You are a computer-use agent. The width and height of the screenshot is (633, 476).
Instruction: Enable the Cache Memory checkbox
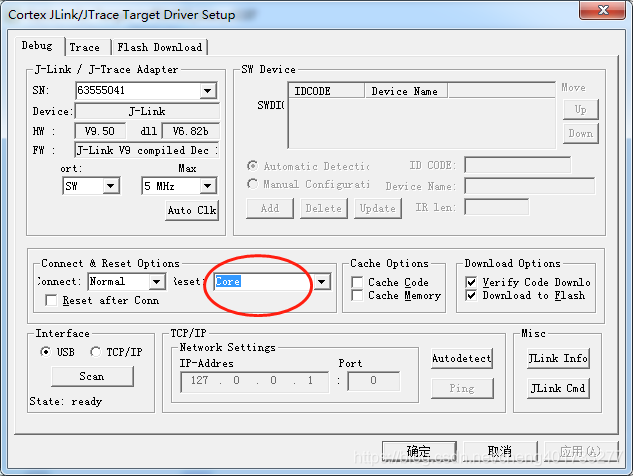coord(357,296)
